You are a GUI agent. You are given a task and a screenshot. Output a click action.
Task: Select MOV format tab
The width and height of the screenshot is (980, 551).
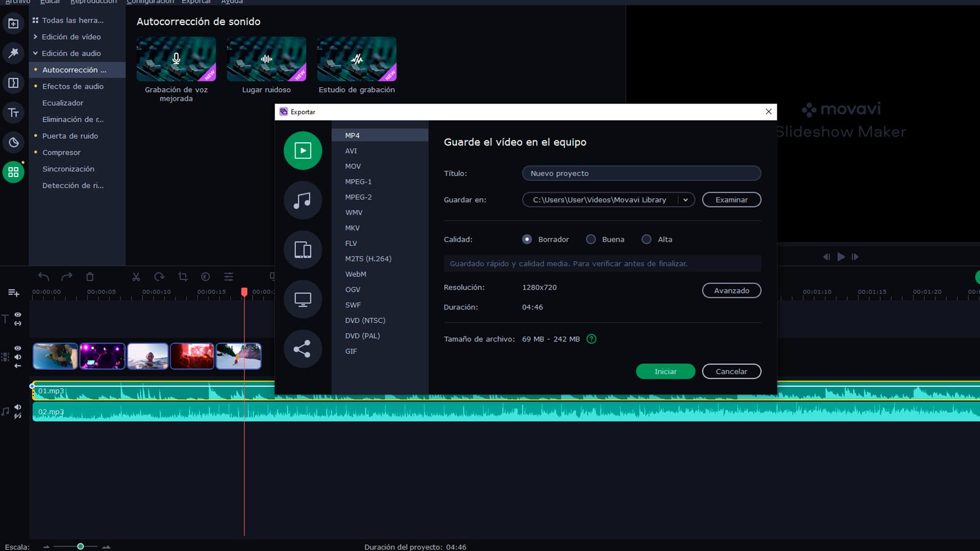[380, 166]
